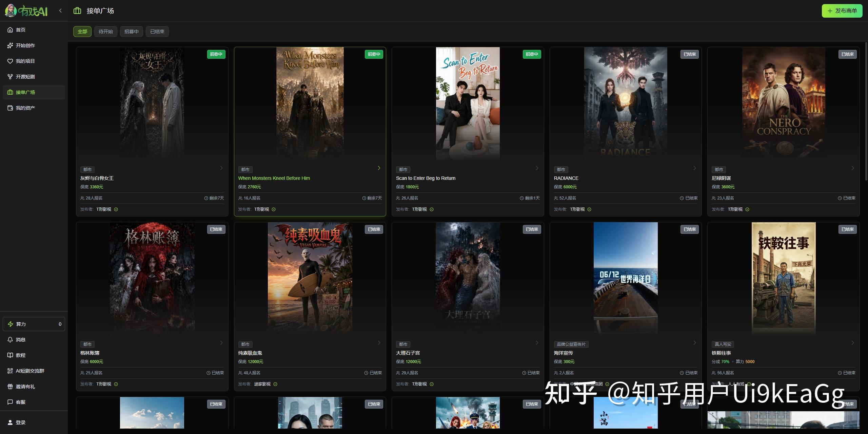Viewport: 868px width, 434px height.
Task: Open AI短剧交流群 link
Action: pyautogui.click(x=34, y=371)
